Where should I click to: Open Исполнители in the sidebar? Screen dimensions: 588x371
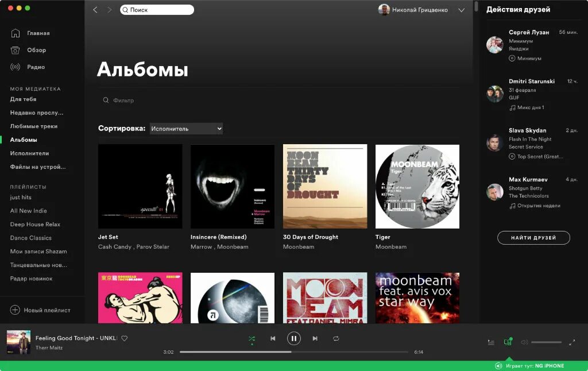coord(30,153)
